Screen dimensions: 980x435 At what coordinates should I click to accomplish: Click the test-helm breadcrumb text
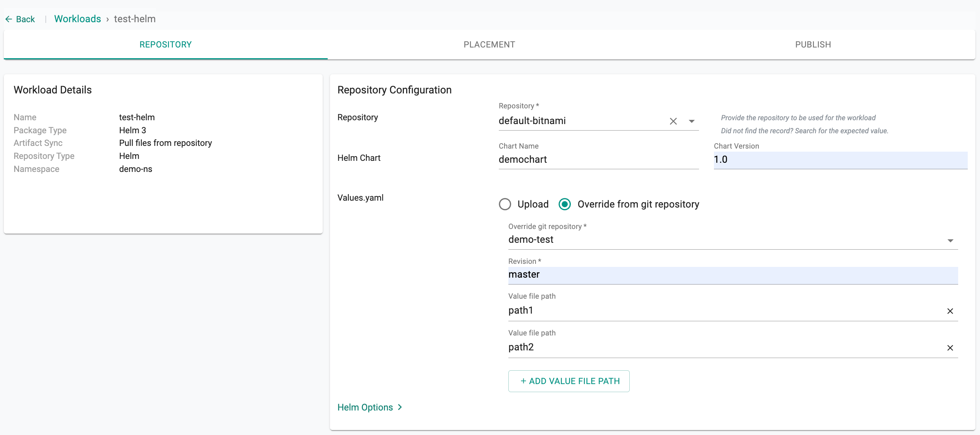click(135, 19)
